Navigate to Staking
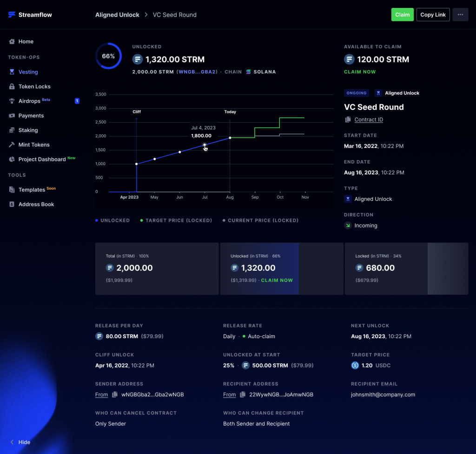 pos(28,130)
